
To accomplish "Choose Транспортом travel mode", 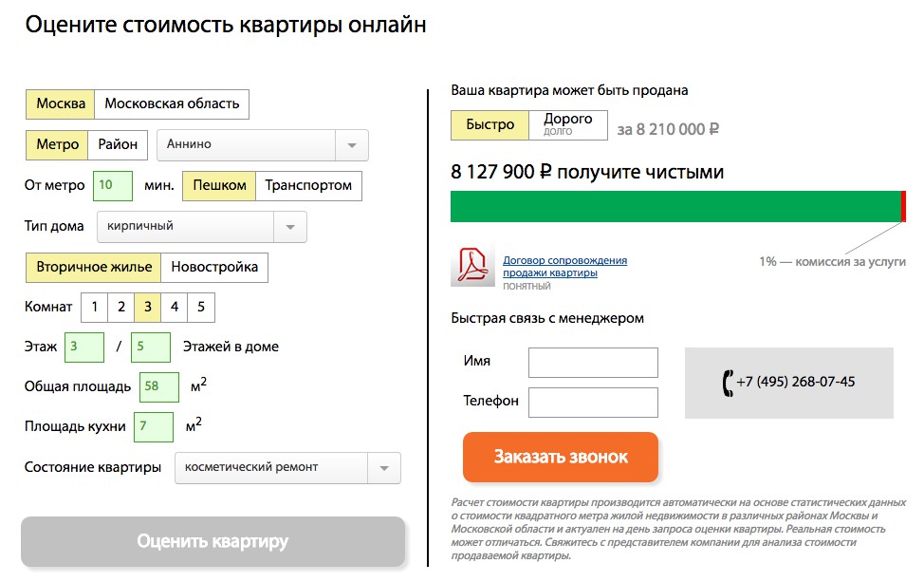I will tap(308, 186).
